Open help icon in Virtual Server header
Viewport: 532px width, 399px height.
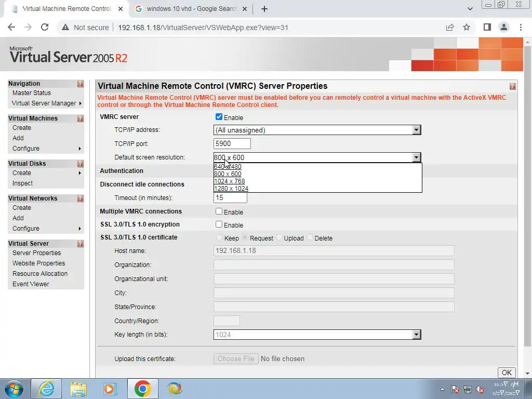[81, 244]
